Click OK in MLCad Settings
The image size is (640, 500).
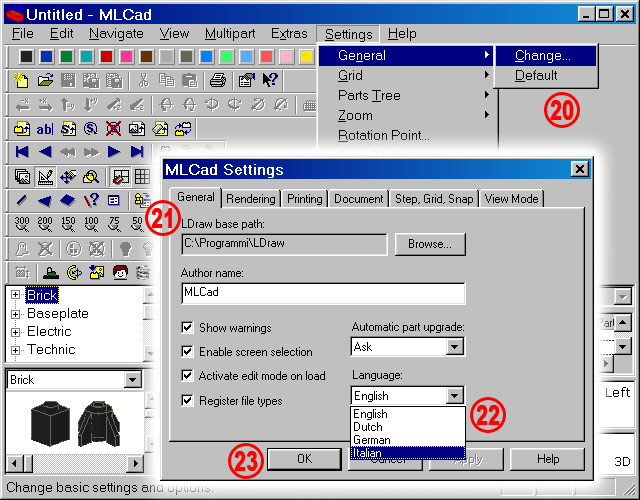pos(304,459)
